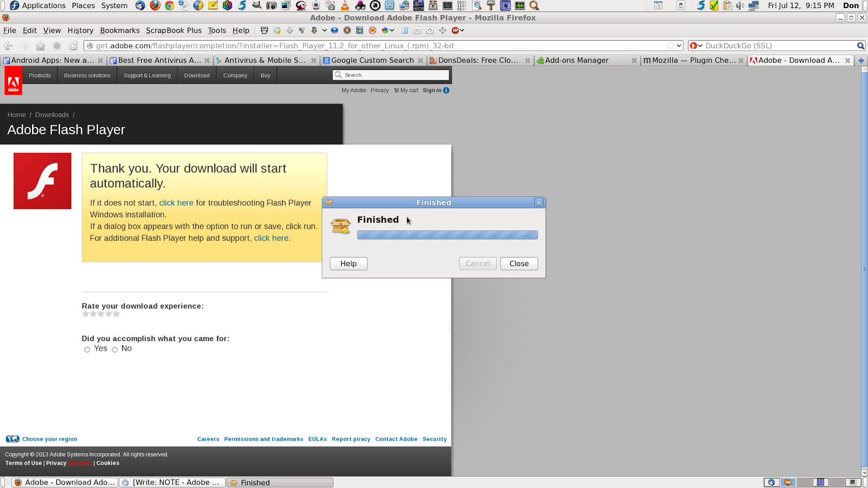Open the Download item in Adobe navigation
This screenshot has width=868, height=488.
coord(197,75)
